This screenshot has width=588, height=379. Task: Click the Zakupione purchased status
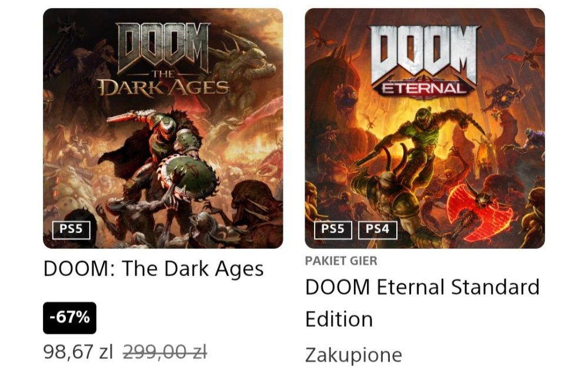tap(353, 355)
